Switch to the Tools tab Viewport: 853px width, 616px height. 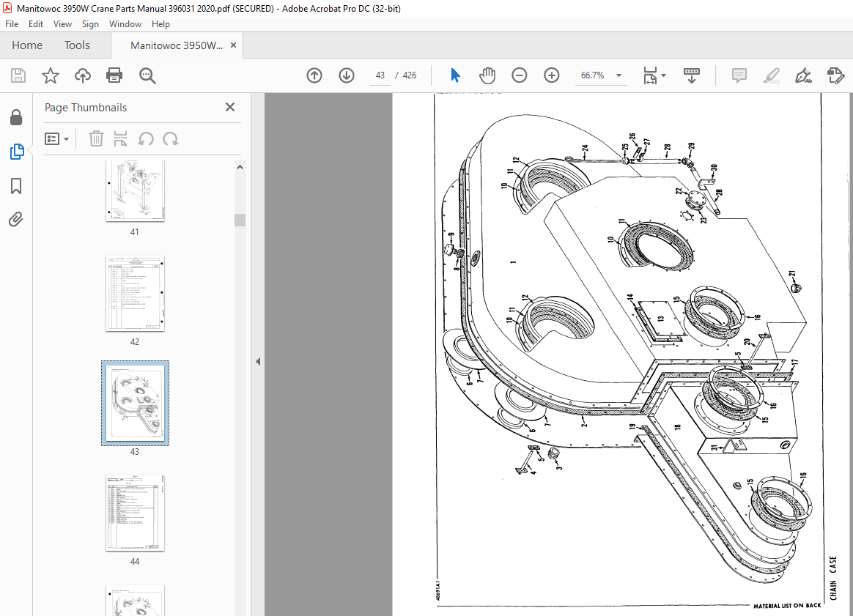tap(77, 45)
